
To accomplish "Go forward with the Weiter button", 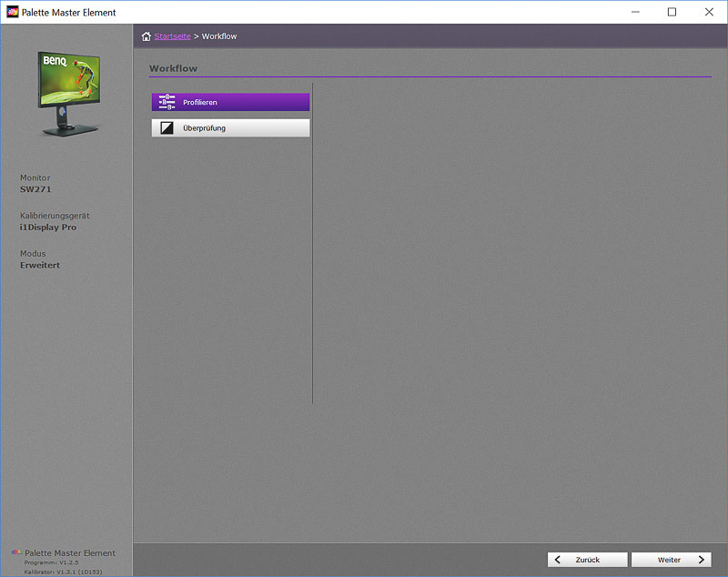I will [x=672, y=560].
